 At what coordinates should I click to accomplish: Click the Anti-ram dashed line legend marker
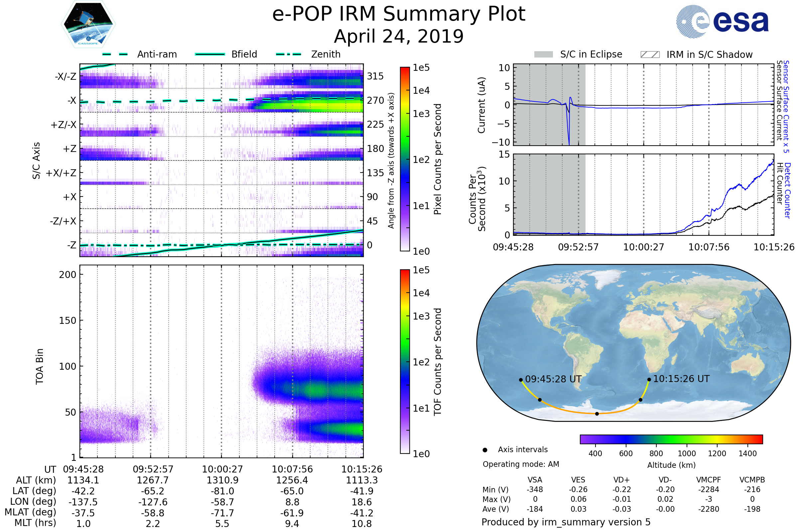pyautogui.click(x=115, y=54)
